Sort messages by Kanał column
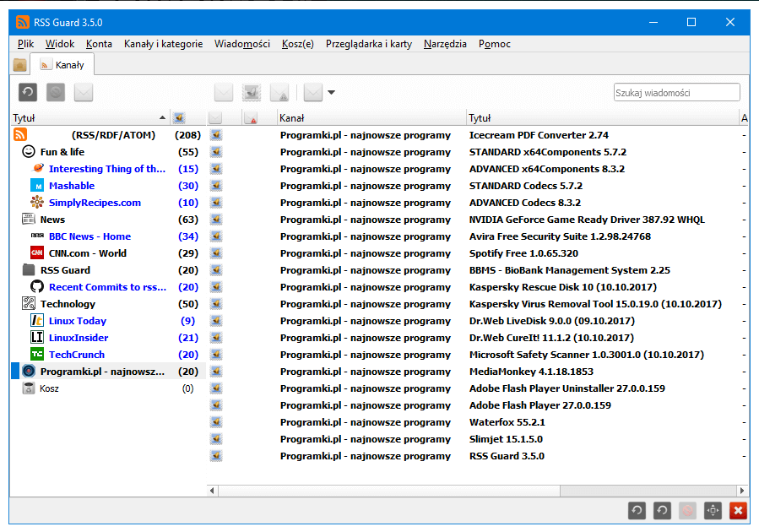The image size is (759, 532). click(x=371, y=117)
